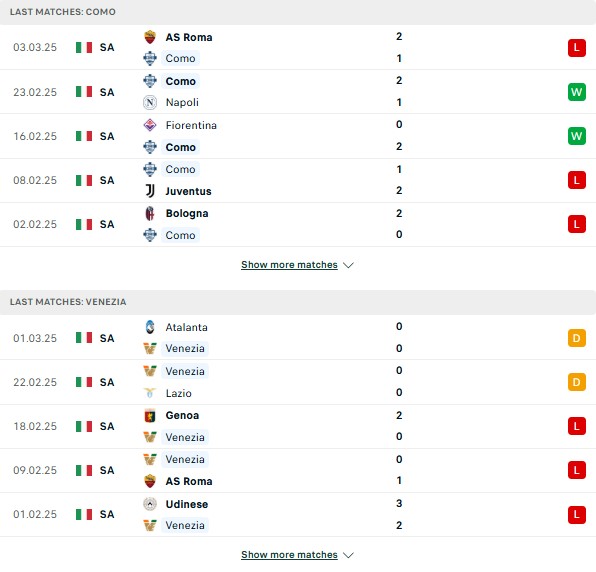This screenshot has width=596, height=572.
Task: Click the Fiorentina club crest
Action: (x=150, y=125)
